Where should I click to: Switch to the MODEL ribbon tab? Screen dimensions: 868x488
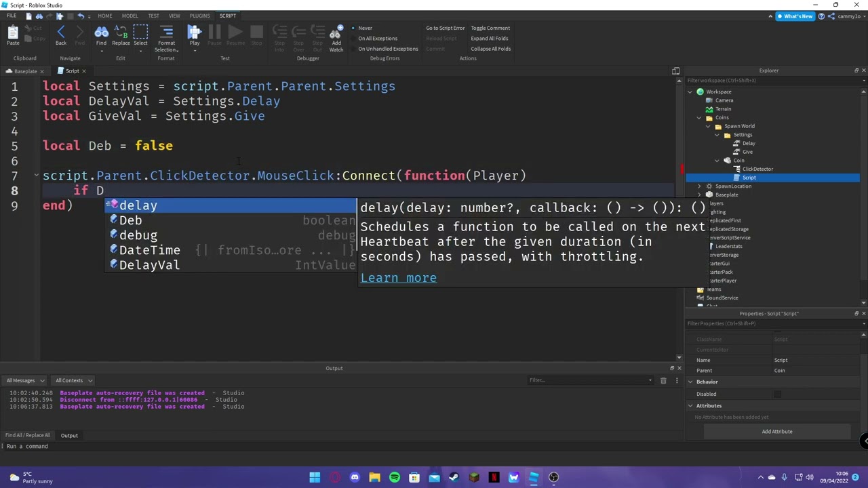[130, 16]
